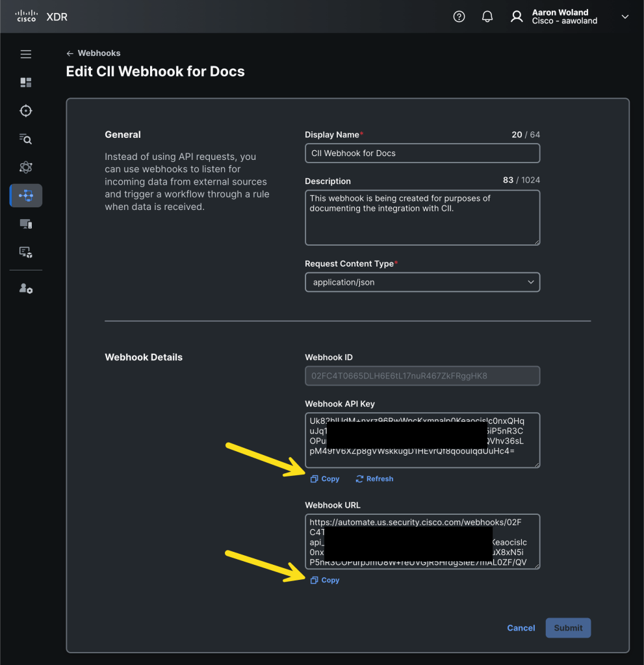Select the Assets devices icon in the sidebar

(25, 223)
